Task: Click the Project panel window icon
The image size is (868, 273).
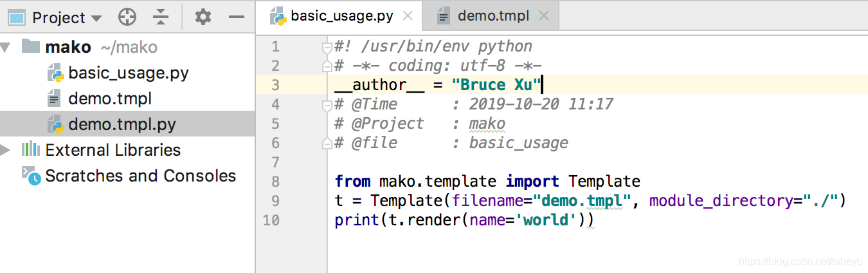Action: pyautogui.click(x=17, y=17)
